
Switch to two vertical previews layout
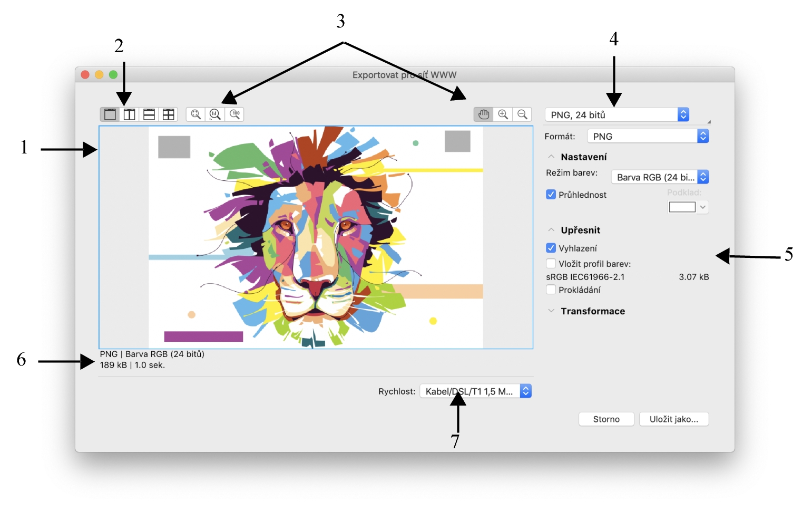pyautogui.click(x=129, y=114)
